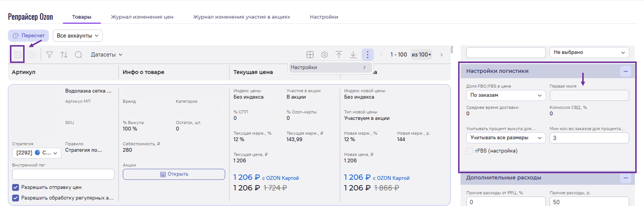Click the cancel changes circle-x icon
Viewport: 644px width, 206px height.
pos(32,54)
